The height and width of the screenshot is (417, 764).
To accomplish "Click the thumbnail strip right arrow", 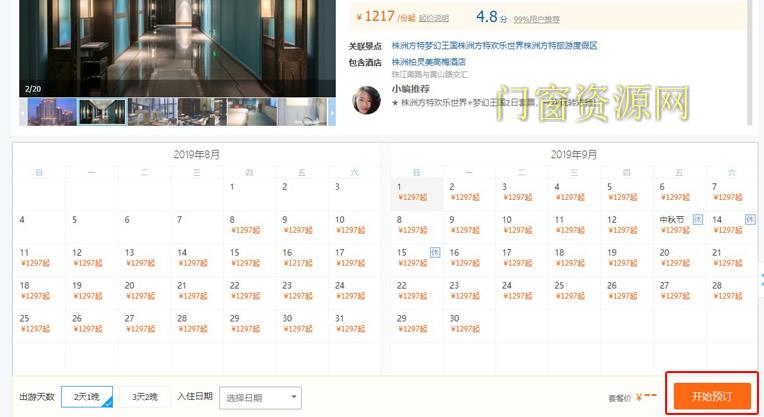I will tap(332, 112).
